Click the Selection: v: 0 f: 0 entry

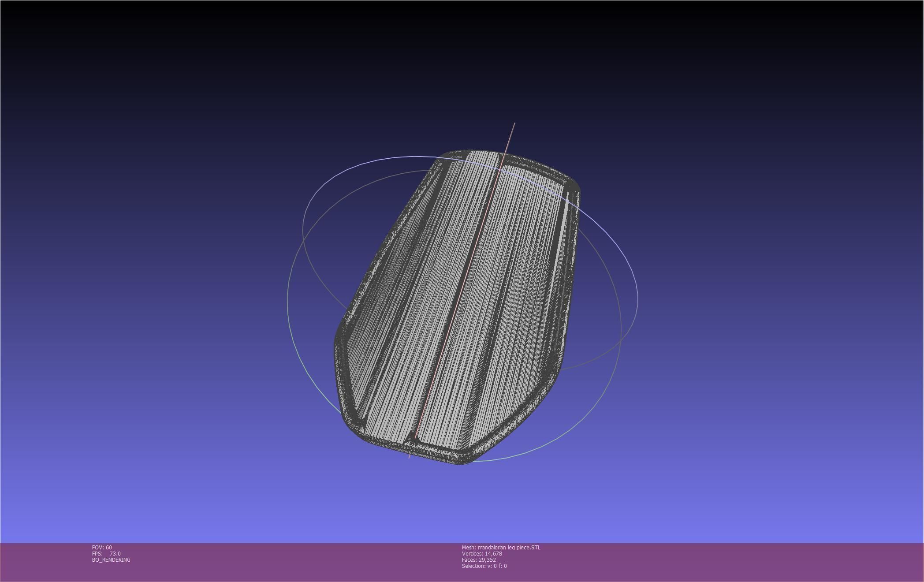(484, 566)
